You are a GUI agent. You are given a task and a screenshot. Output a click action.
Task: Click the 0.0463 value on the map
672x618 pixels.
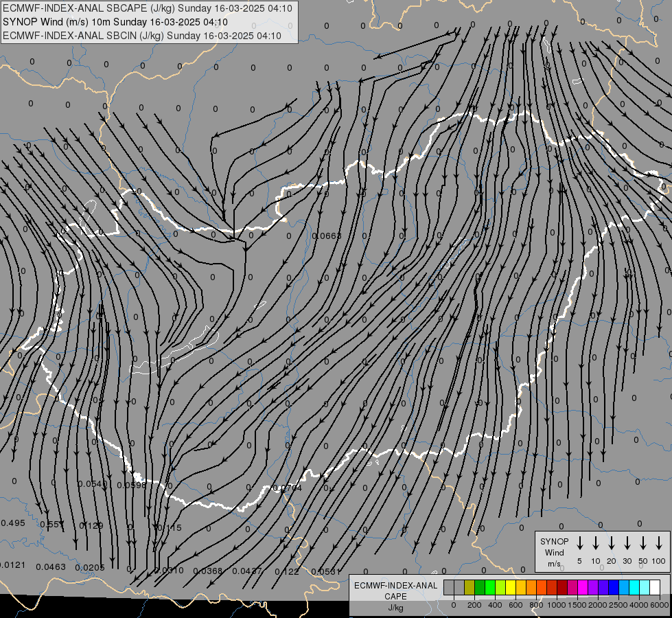coord(51,567)
